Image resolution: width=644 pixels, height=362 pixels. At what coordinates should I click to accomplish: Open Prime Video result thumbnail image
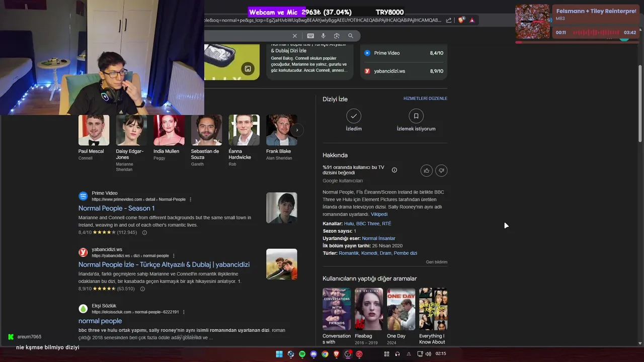click(x=282, y=208)
